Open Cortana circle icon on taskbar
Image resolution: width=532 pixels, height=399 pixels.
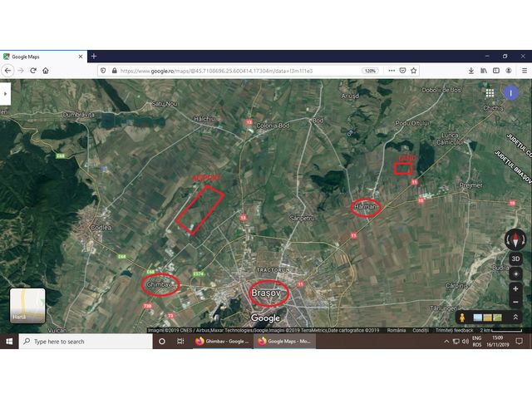click(x=162, y=342)
